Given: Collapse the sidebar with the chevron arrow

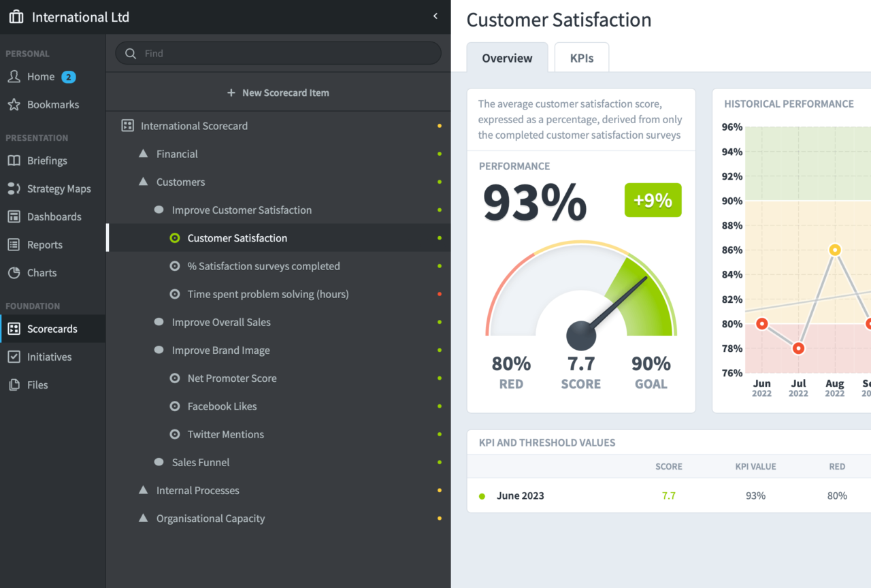Looking at the screenshot, I should click(435, 15).
